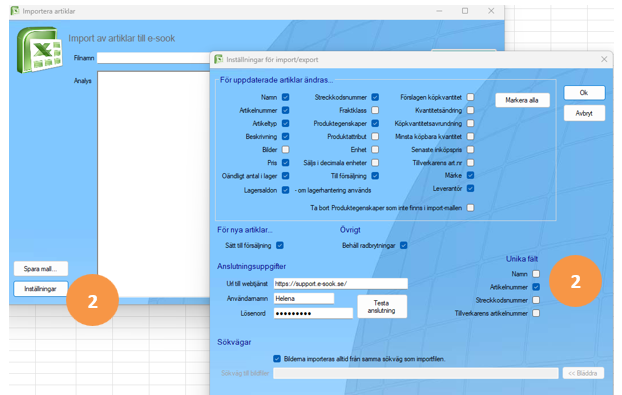Screen dimensions: 622x395
Task: Enable Ta bort Produktegenskaper checkbox
Action: 470,208
